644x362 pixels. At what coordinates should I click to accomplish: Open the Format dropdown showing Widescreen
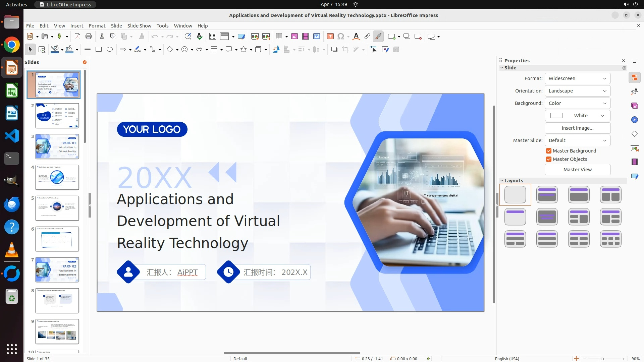[x=577, y=78]
